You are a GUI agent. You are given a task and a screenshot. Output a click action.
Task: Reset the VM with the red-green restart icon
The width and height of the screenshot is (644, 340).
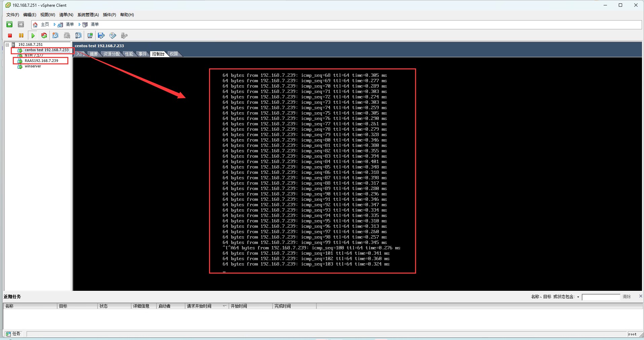(x=44, y=35)
